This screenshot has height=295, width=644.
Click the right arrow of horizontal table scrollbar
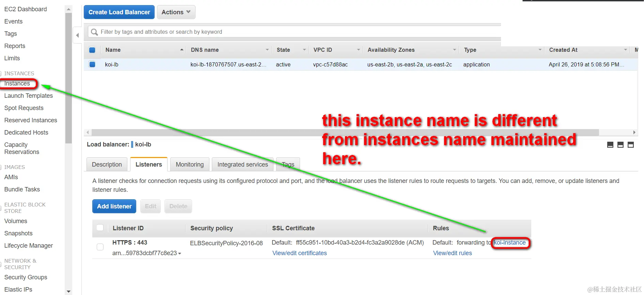(x=634, y=132)
